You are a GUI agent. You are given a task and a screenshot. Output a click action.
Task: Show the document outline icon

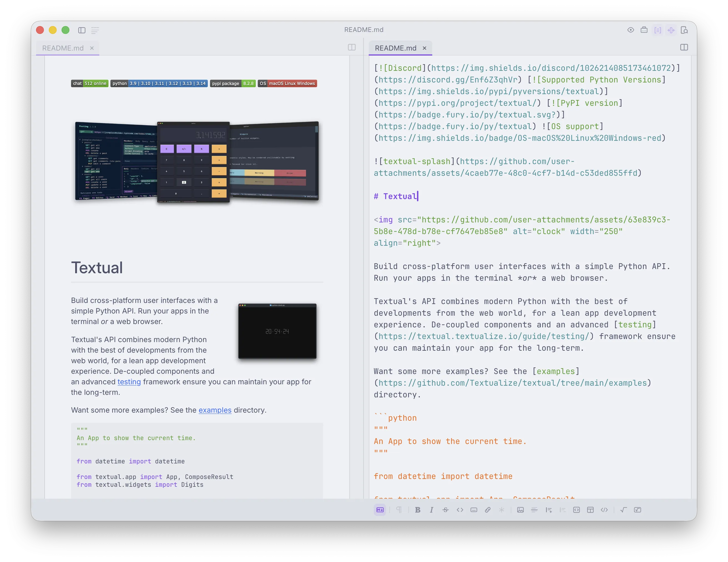click(x=95, y=30)
